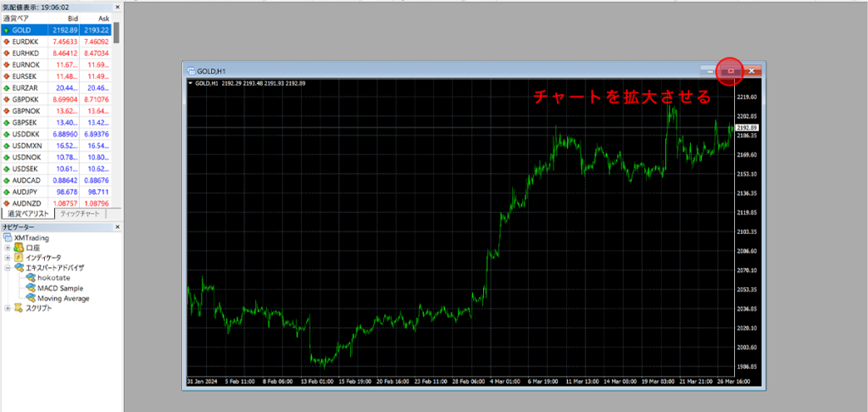Switch to the 通貨ペアリスト tab
Screen dimensions: 868x412
tap(28, 214)
